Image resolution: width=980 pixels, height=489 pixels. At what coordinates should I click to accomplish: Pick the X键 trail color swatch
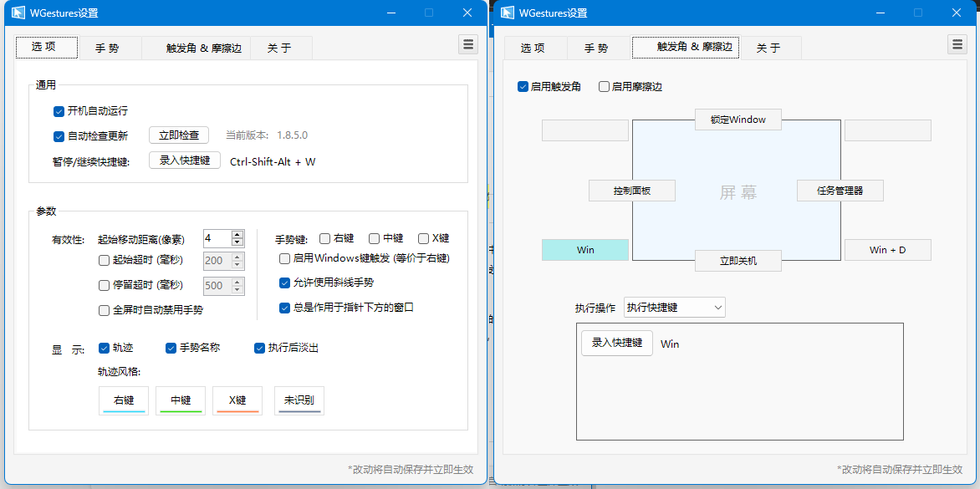tap(237, 400)
